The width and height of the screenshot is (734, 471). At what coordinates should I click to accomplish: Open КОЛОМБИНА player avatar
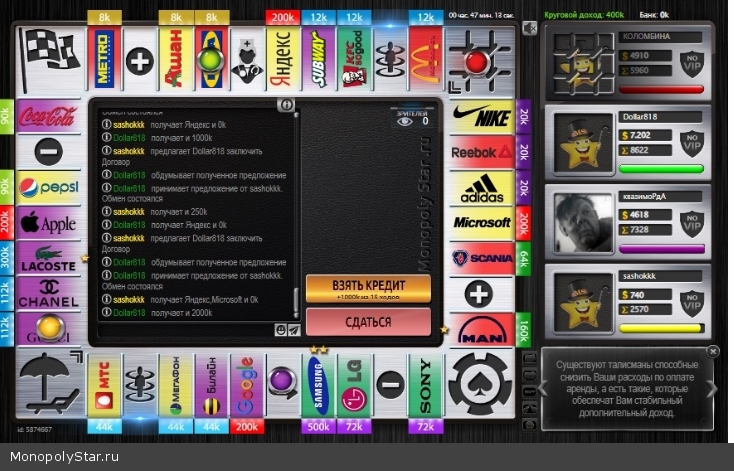[583, 63]
